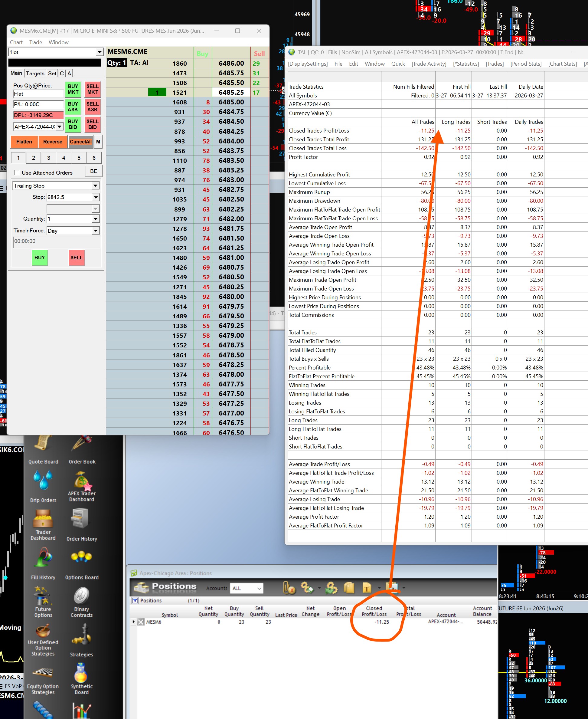Image resolution: width=588 pixels, height=719 pixels.
Task: Open the [Trade Activity] menu
Action: [429, 64]
